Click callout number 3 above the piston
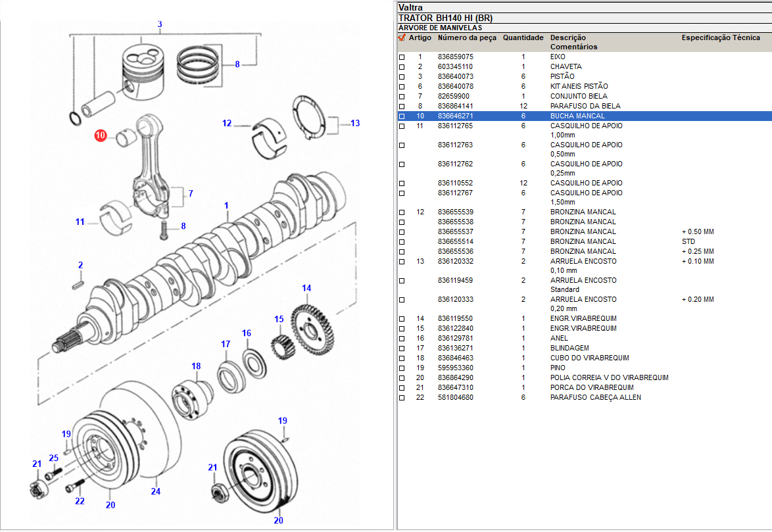Image resolution: width=772 pixels, height=532 pixels. [x=159, y=25]
